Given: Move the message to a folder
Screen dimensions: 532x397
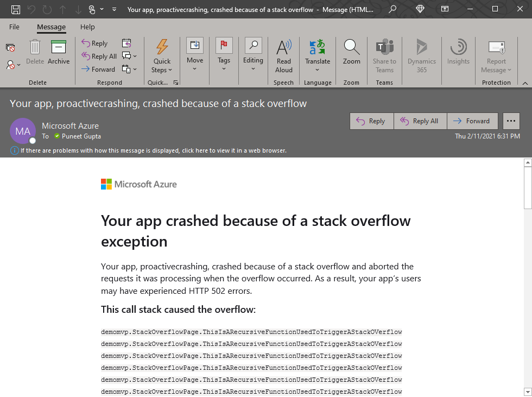Looking at the screenshot, I should [195, 54].
